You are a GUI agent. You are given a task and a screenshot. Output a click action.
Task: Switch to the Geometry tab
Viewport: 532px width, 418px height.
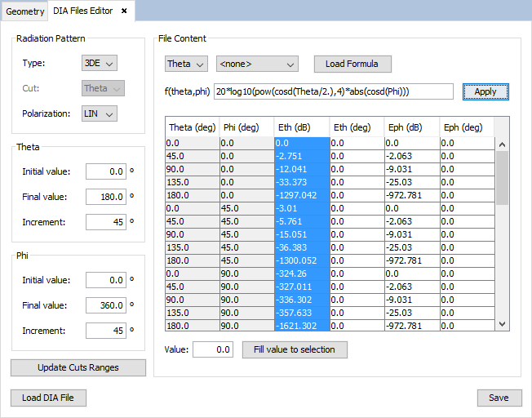tap(24, 11)
